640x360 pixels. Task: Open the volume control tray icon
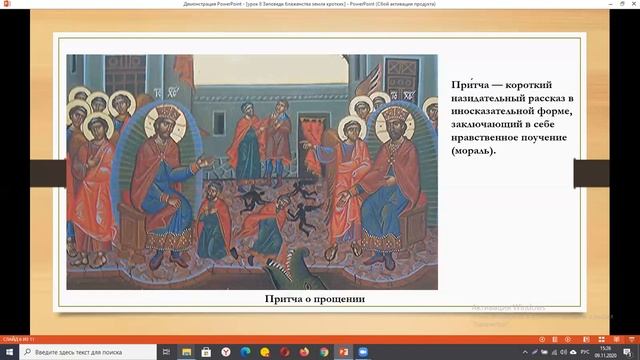[x=564, y=352]
